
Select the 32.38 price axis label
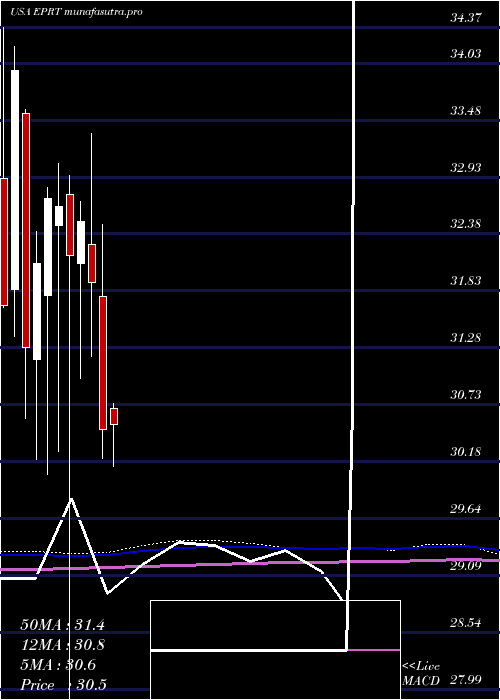[x=466, y=224]
